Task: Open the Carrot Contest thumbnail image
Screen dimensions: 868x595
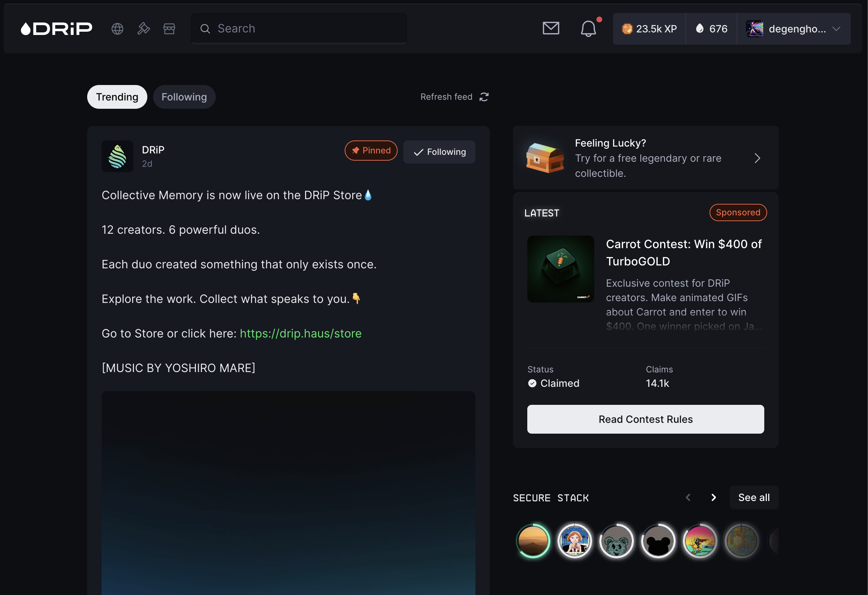Action: click(x=561, y=269)
